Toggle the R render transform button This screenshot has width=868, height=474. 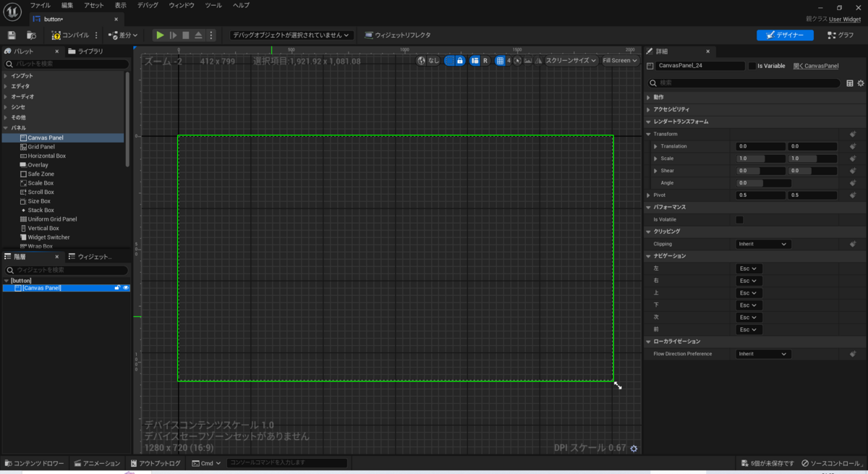point(485,61)
